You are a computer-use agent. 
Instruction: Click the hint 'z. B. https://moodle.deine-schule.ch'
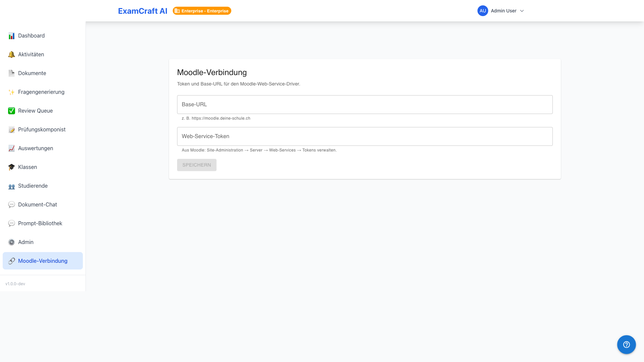(216, 118)
